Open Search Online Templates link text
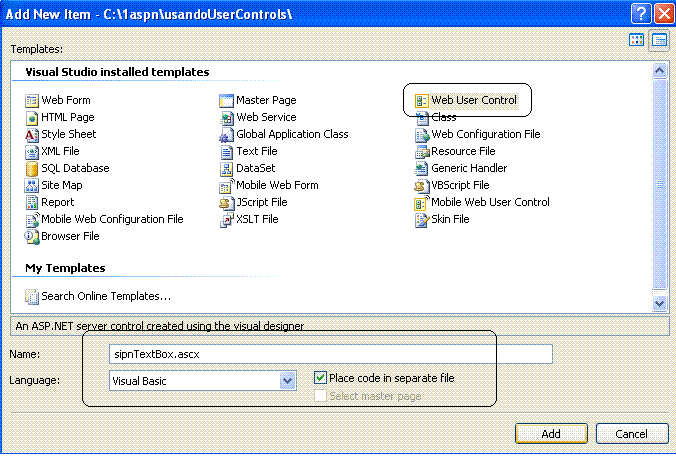The image size is (676, 456). coord(106,297)
